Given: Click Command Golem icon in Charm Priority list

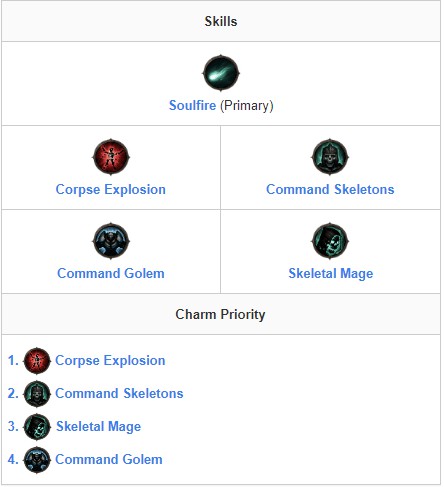Looking at the screenshot, I should click(x=37, y=459).
